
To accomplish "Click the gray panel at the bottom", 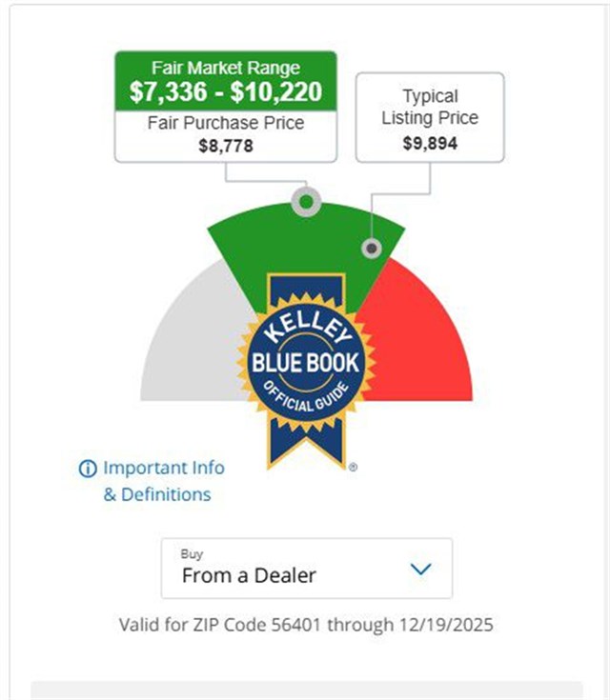I will tap(306, 690).
